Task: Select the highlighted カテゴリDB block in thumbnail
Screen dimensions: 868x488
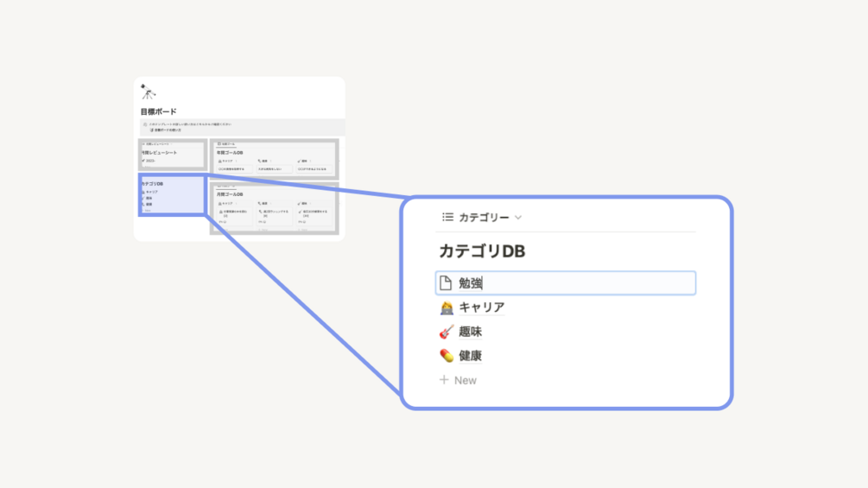Action: (x=172, y=195)
